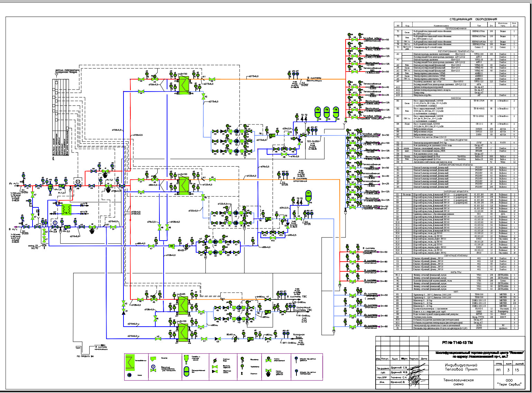Select the control valve (Клапан регулирующий) legend symbol

coord(268,360)
